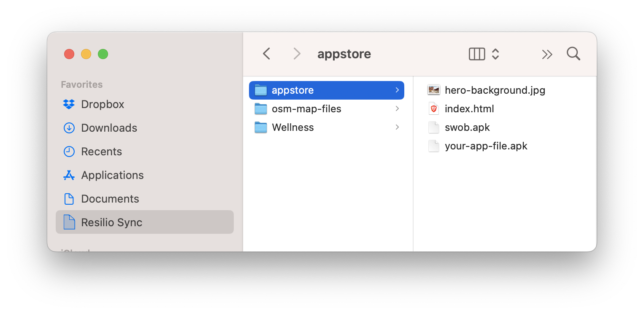The height and width of the screenshot is (314, 644).
Task: Select hero-background.jpg image file
Action: coord(495,90)
